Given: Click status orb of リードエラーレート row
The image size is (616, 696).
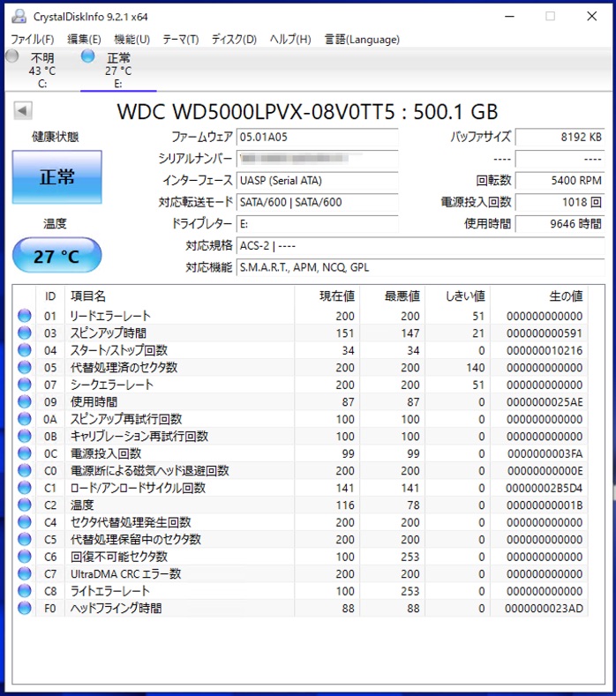Looking at the screenshot, I should tap(25, 316).
